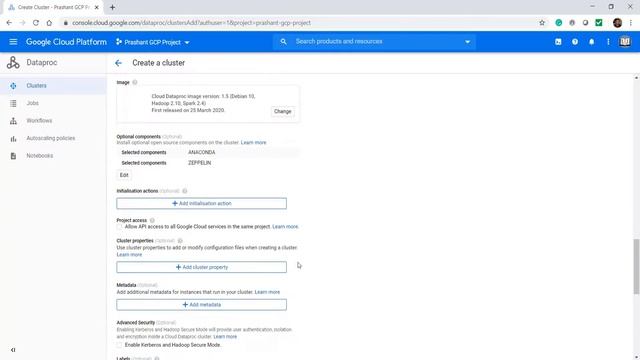Enable Allow API access checkbox

(120, 227)
